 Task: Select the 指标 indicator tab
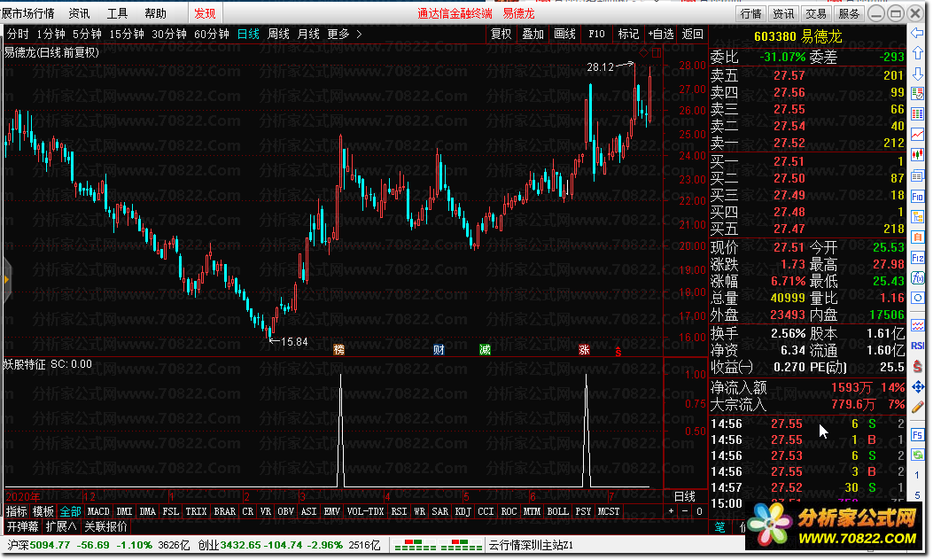pos(17,511)
